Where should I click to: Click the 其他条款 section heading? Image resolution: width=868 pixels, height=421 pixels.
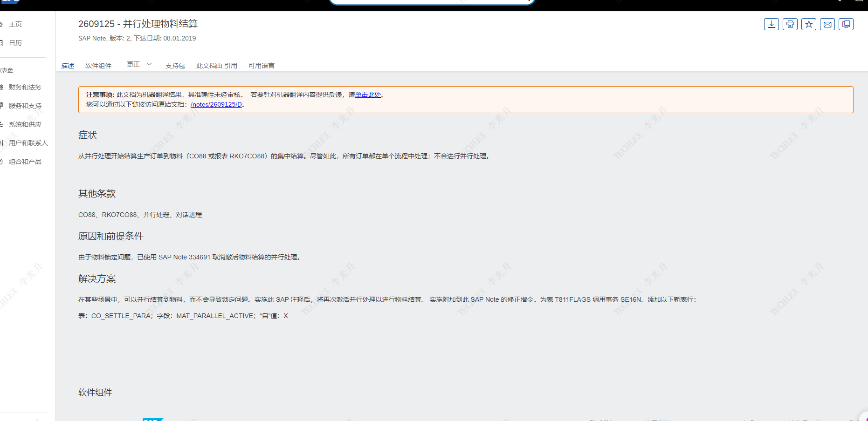coord(97,194)
